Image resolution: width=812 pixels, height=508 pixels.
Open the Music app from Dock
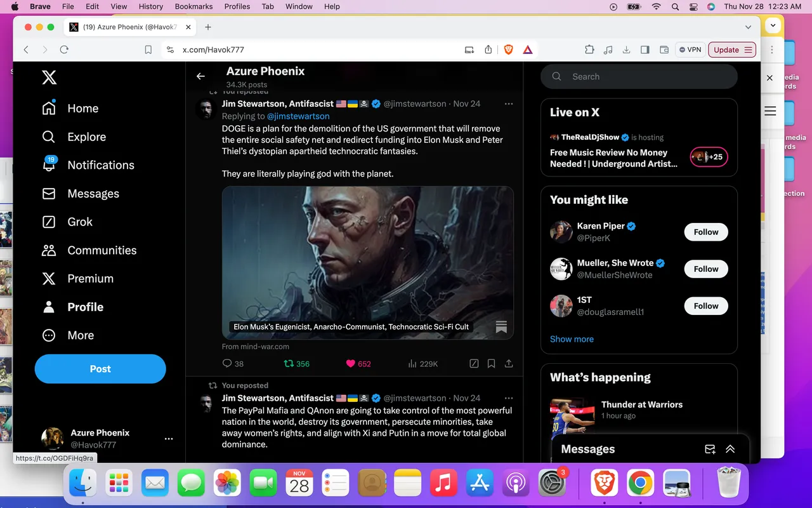click(x=443, y=483)
